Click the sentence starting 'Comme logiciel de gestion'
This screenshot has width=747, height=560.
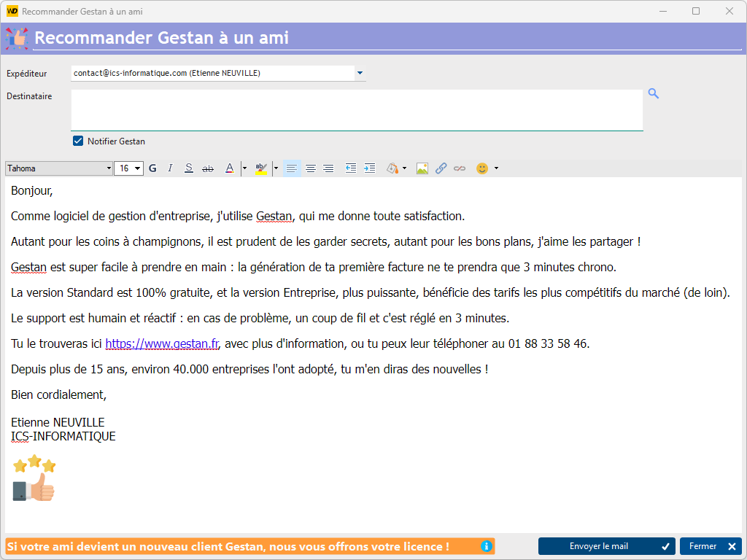click(238, 216)
